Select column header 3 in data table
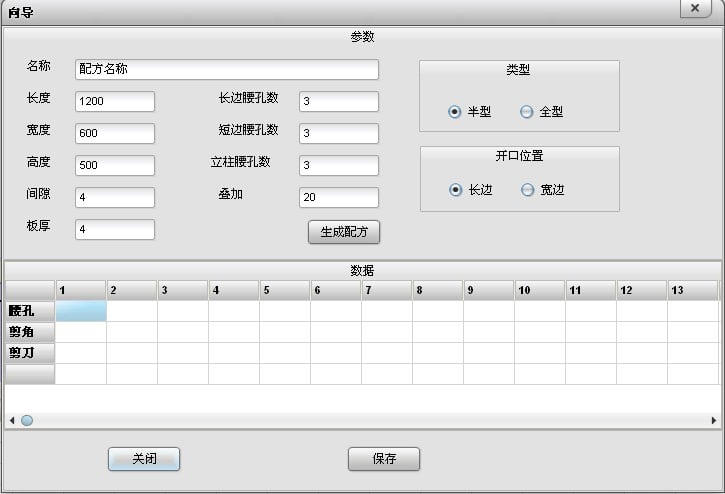The height and width of the screenshot is (494, 725). pyautogui.click(x=183, y=290)
